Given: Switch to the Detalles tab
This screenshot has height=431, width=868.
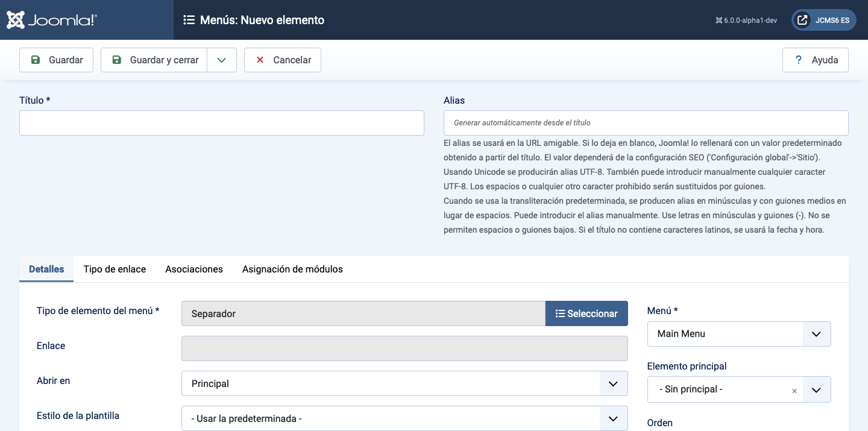Looking at the screenshot, I should (46, 269).
